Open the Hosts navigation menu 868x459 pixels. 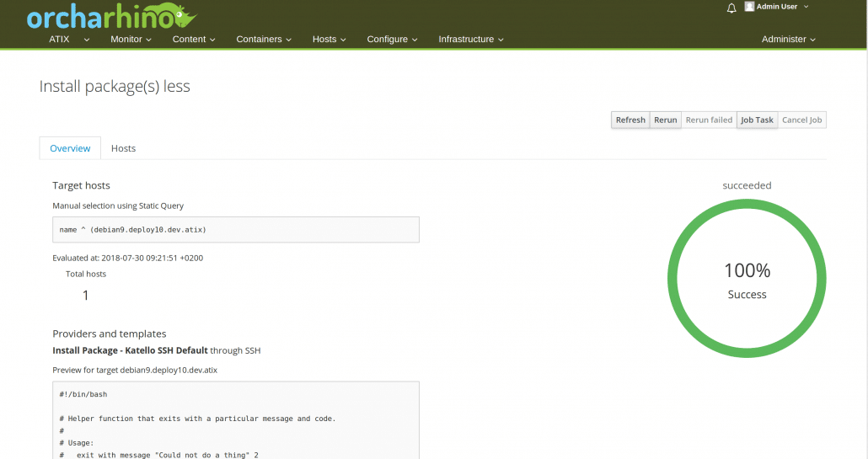(329, 40)
